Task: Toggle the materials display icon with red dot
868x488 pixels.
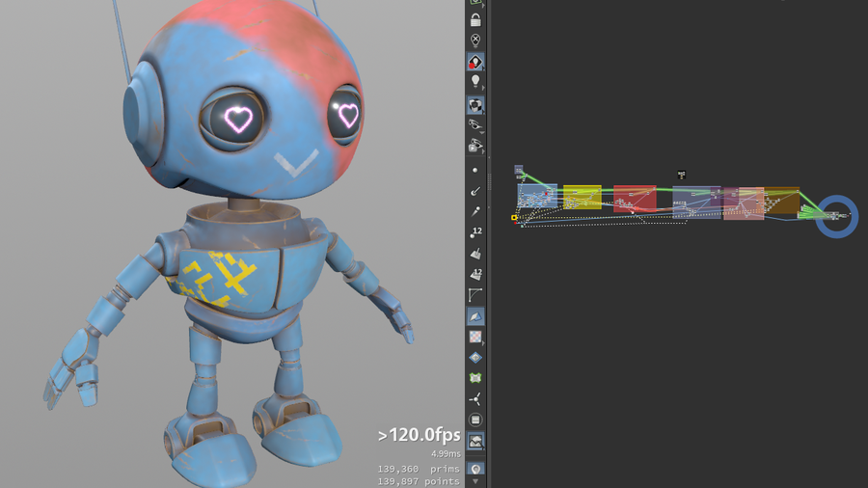Action: click(475, 62)
